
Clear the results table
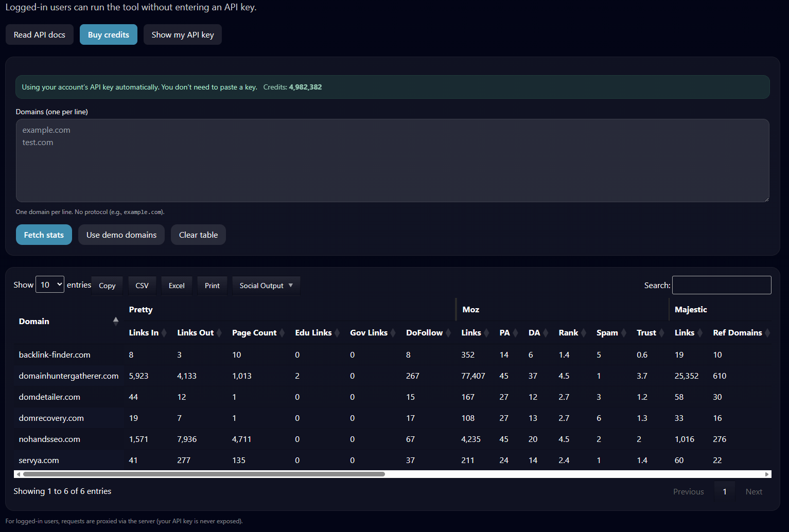[198, 235]
